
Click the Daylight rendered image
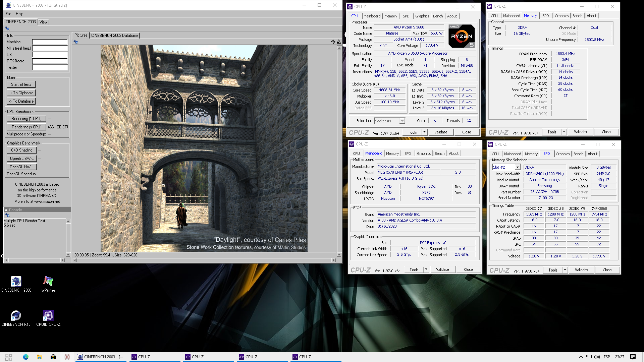pyautogui.click(x=204, y=148)
